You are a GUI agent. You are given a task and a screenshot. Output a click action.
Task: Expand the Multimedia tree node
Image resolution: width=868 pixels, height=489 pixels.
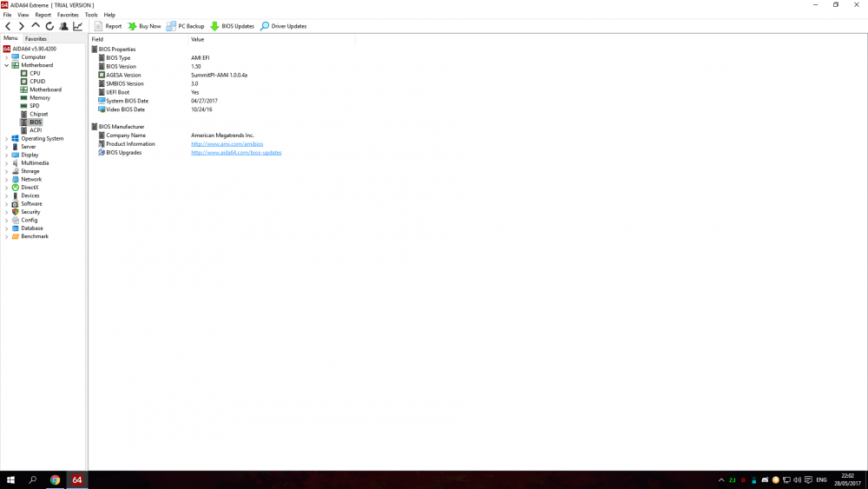(7, 163)
